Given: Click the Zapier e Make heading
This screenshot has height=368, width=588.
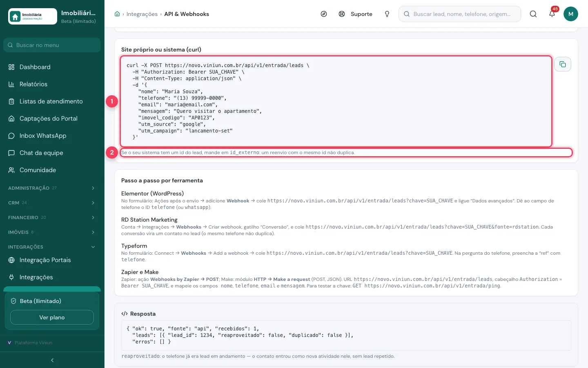Looking at the screenshot, I should pos(140,272).
